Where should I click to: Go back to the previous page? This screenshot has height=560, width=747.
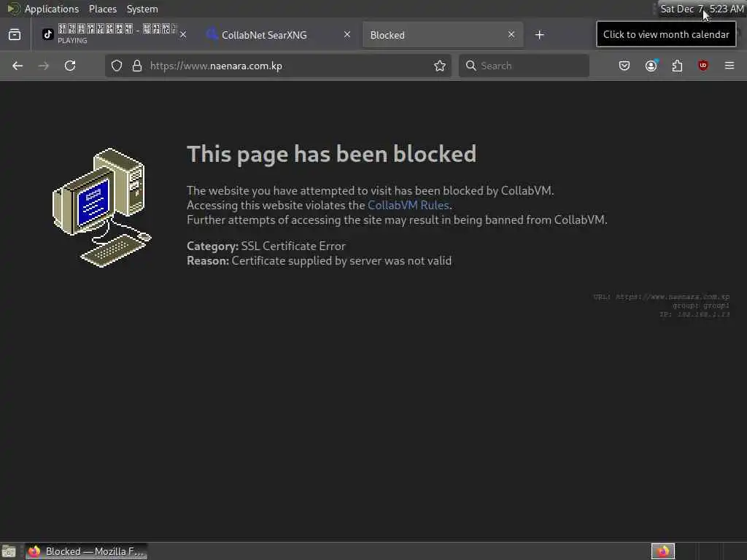[x=18, y=66]
